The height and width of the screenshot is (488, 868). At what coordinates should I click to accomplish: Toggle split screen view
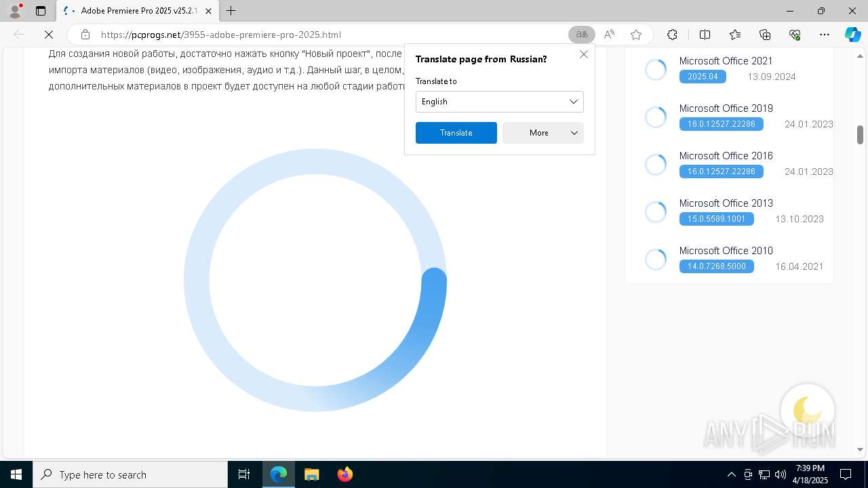pos(705,35)
